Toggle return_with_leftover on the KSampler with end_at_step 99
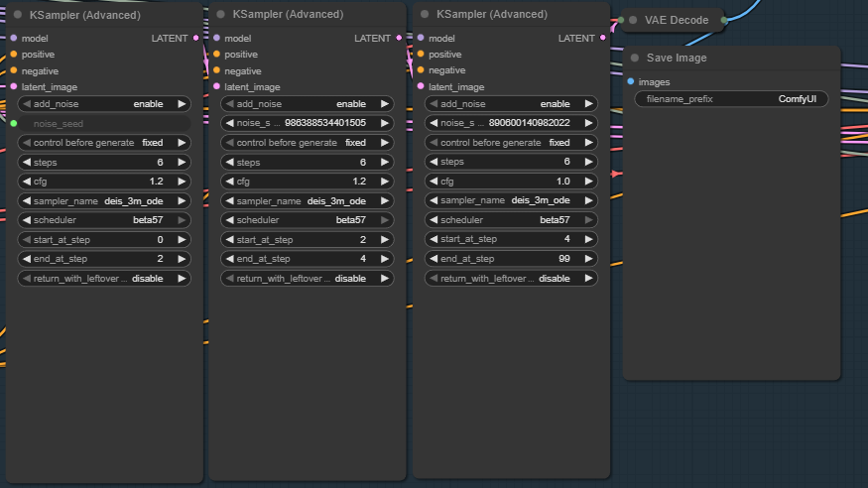 tap(511, 279)
